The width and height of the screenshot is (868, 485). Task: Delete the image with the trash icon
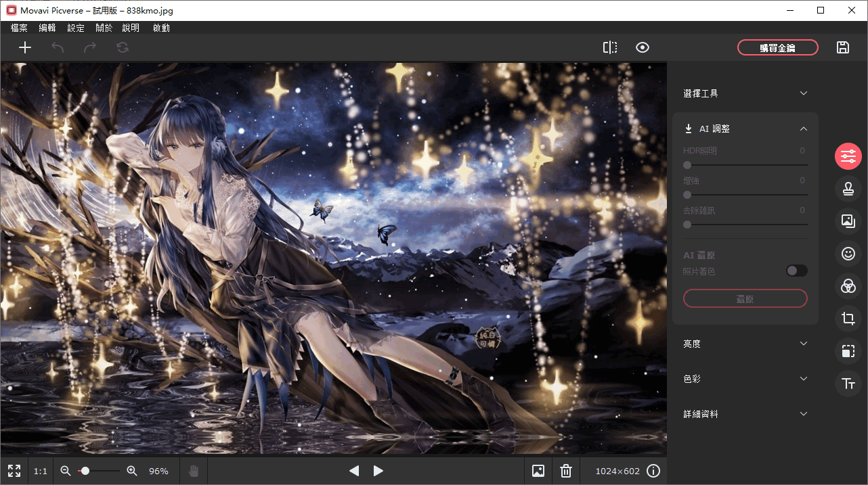(567, 471)
